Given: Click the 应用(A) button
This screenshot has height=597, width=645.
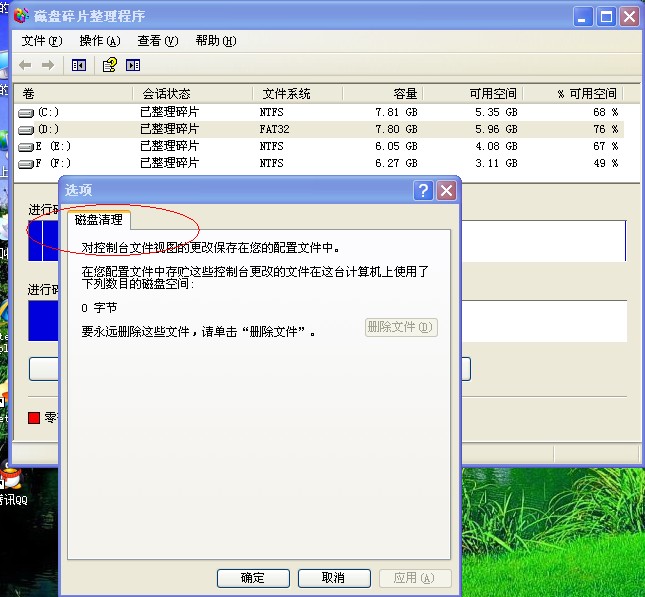Looking at the screenshot, I should [x=415, y=578].
